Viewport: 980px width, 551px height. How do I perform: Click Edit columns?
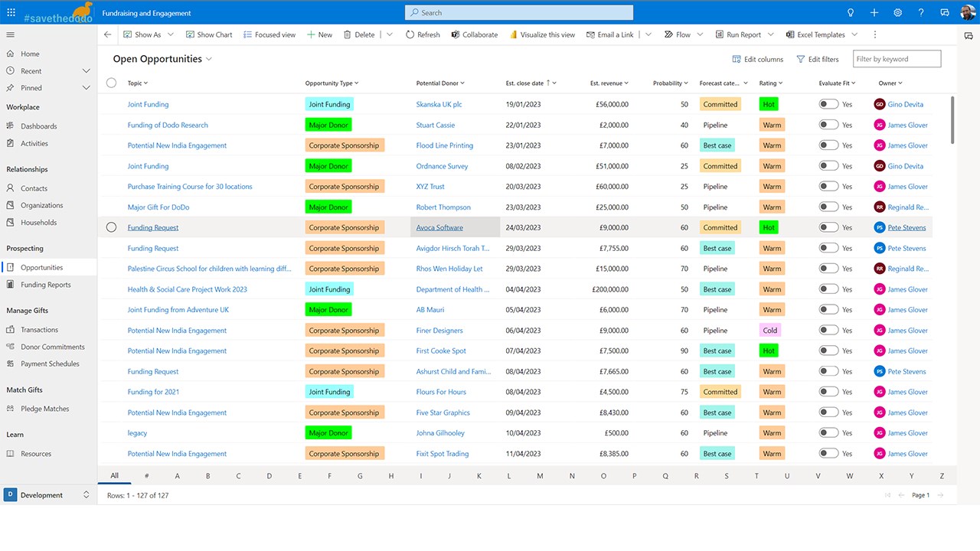click(x=758, y=59)
